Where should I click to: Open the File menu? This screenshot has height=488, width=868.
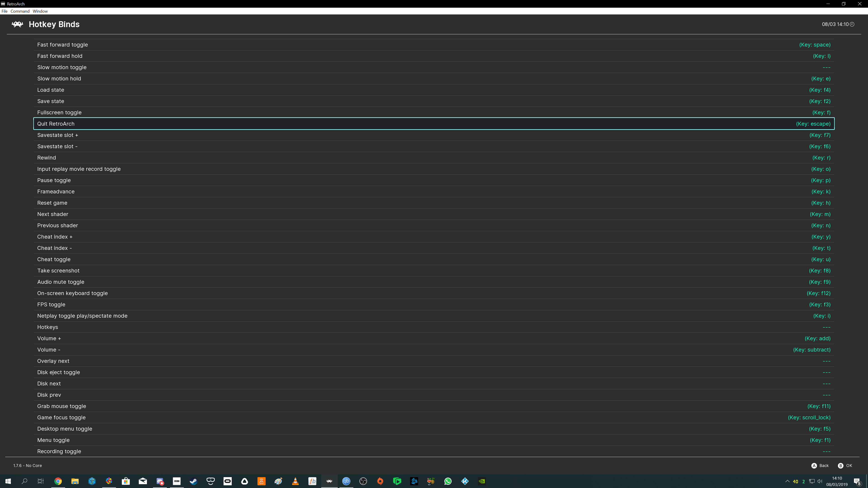pos(4,11)
